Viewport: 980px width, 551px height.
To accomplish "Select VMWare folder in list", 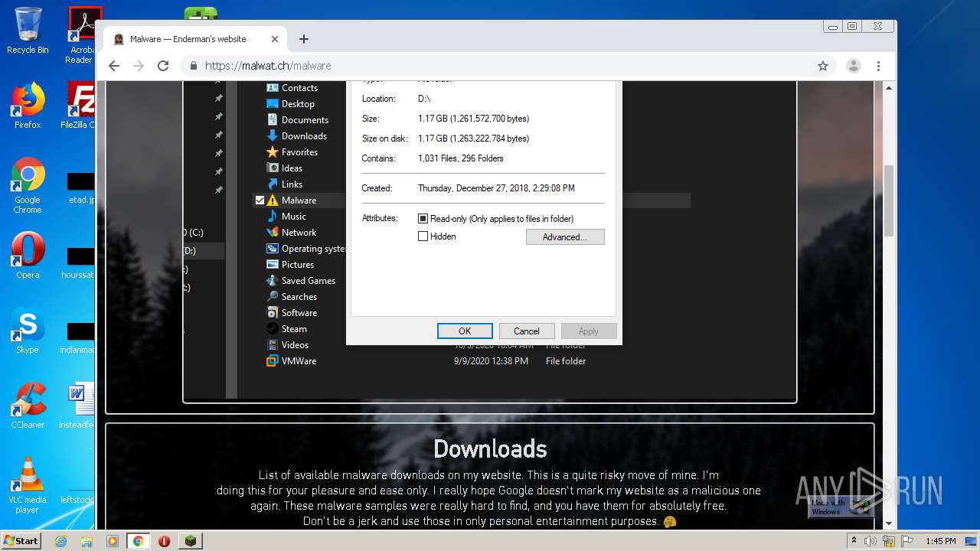I will pos(291,361).
